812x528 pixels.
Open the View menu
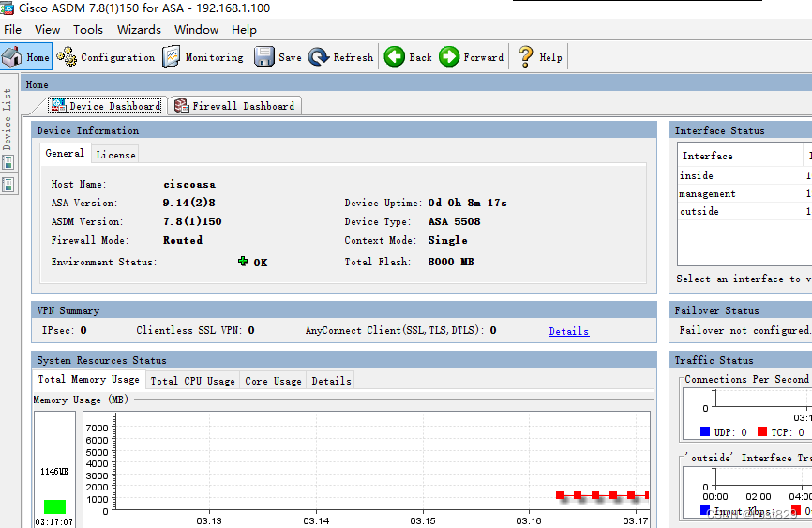pyautogui.click(x=47, y=29)
